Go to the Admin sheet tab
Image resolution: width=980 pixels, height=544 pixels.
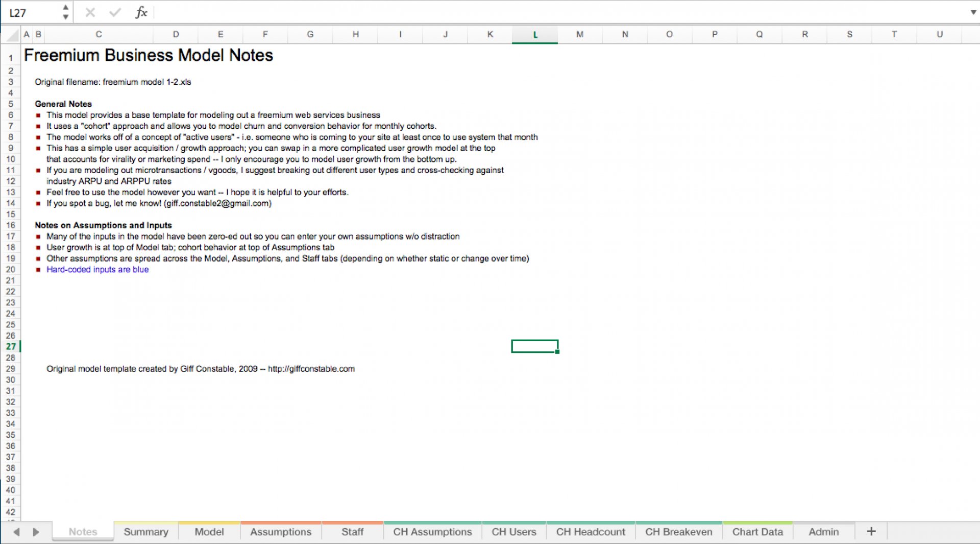coord(824,532)
